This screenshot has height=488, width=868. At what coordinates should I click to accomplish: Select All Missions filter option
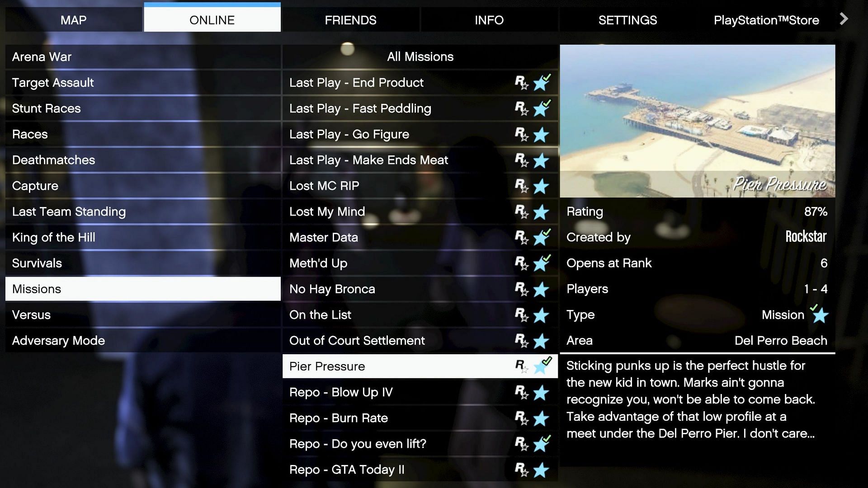click(x=419, y=56)
